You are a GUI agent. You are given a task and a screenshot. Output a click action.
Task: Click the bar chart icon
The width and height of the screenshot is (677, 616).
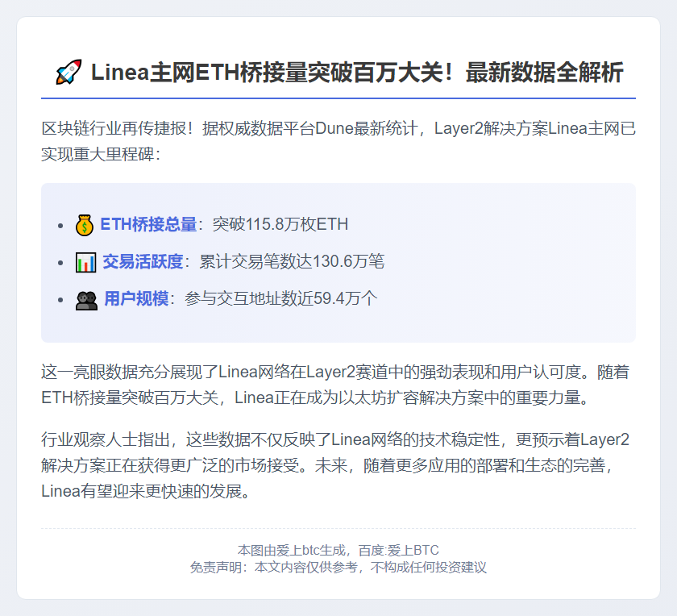[85, 262]
